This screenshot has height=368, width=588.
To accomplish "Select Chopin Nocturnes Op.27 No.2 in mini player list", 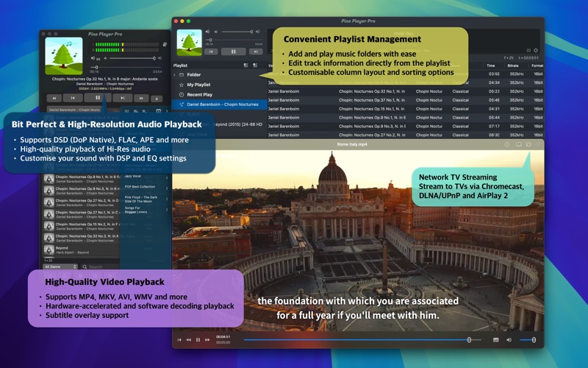I will click(x=82, y=203).
